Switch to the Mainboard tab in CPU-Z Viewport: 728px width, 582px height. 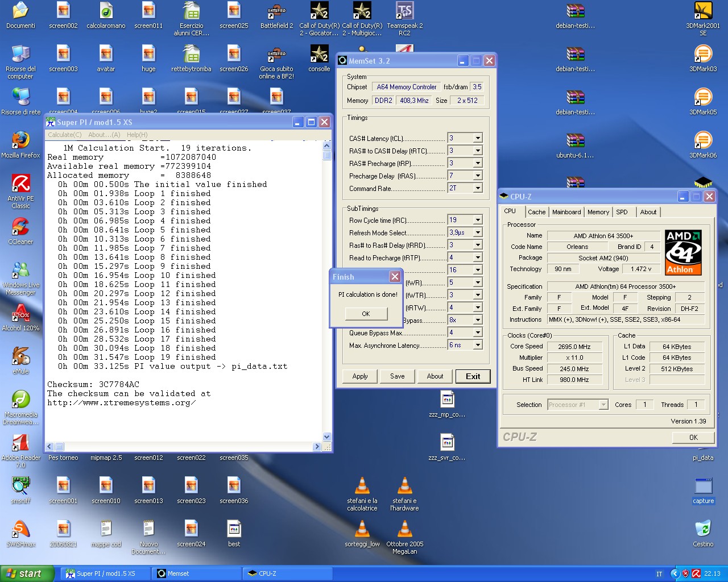566,212
